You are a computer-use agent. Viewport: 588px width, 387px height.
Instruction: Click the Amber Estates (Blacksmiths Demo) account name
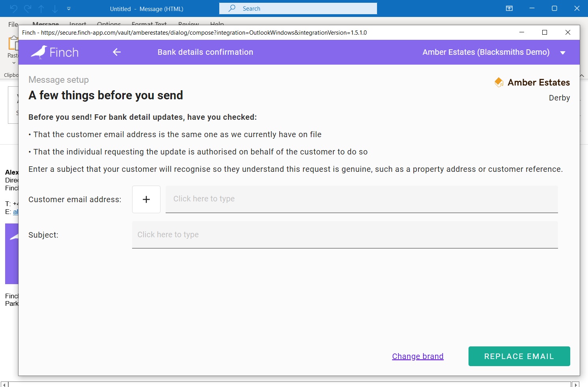(x=486, y=52)
